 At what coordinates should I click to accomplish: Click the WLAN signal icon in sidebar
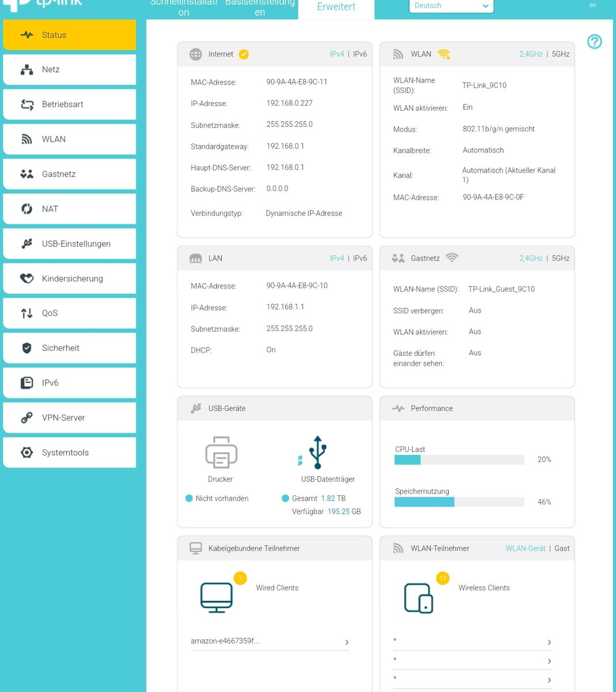(27, 139)
